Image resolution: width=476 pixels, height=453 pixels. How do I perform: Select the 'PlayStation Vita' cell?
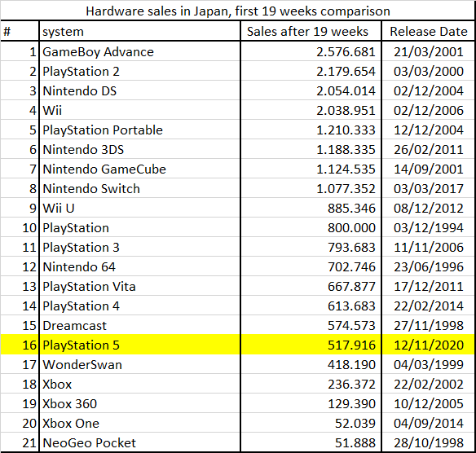89,287
